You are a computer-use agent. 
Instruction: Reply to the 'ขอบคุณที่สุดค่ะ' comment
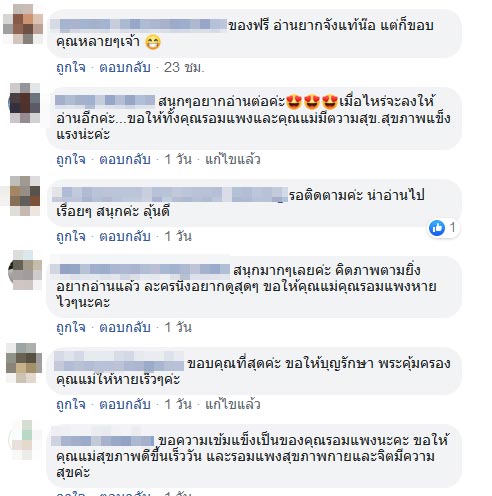[125, 405]
